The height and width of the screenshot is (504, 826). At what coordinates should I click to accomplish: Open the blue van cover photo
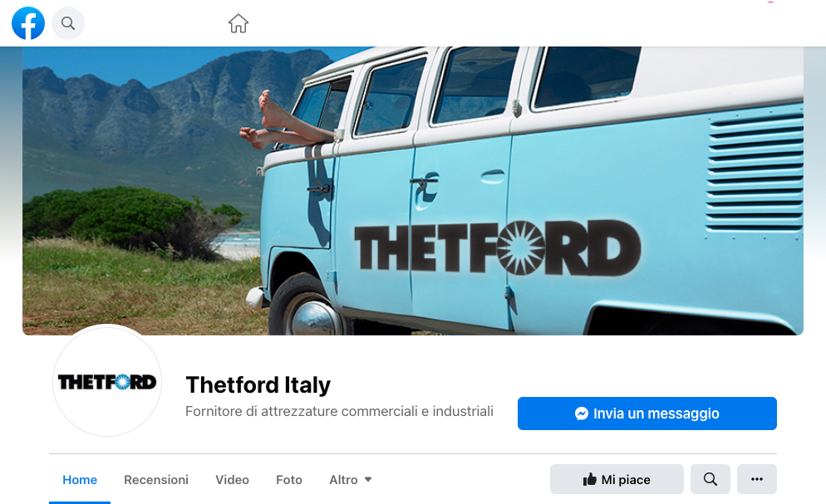click(x=413, y=190)
